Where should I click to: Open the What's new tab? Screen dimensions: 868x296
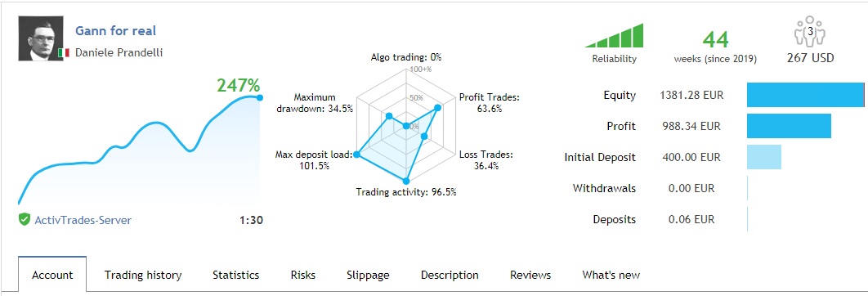pyautogui.click(x=611, y=275)
